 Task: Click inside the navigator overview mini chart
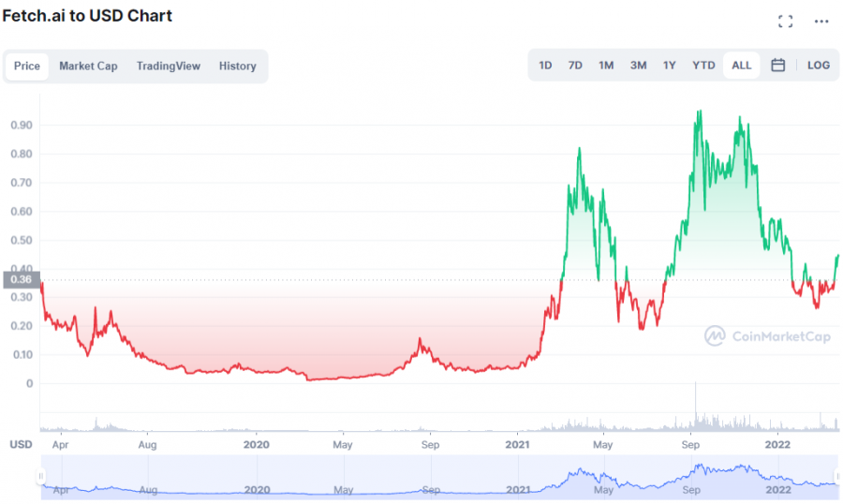(x=438, y=477)
